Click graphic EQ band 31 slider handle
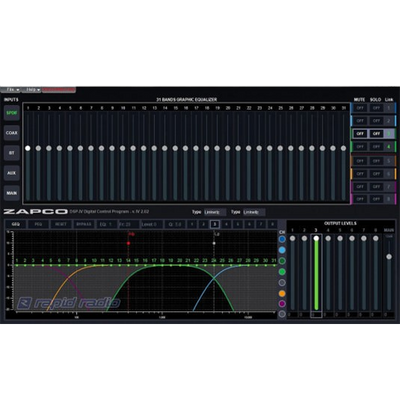Image resolution: width=400 pixels, height=400 pixels. [343, 148]
